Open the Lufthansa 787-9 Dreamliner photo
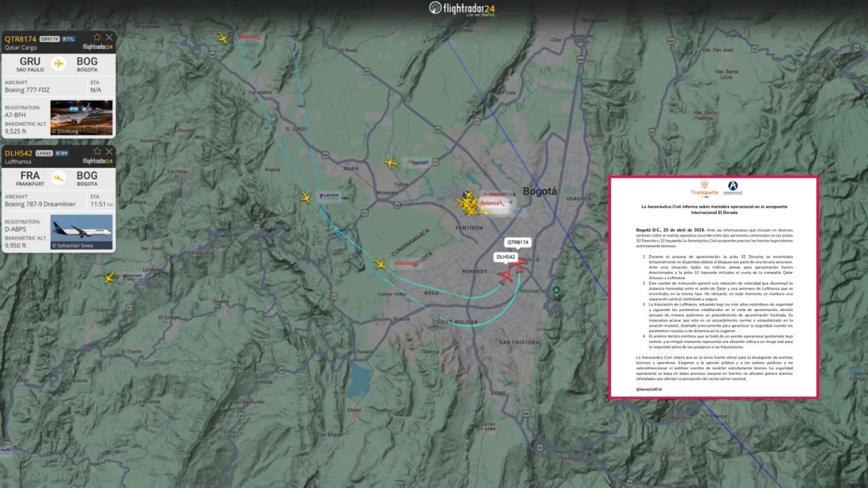Screen dimensions: 868x488 (81, 231)
